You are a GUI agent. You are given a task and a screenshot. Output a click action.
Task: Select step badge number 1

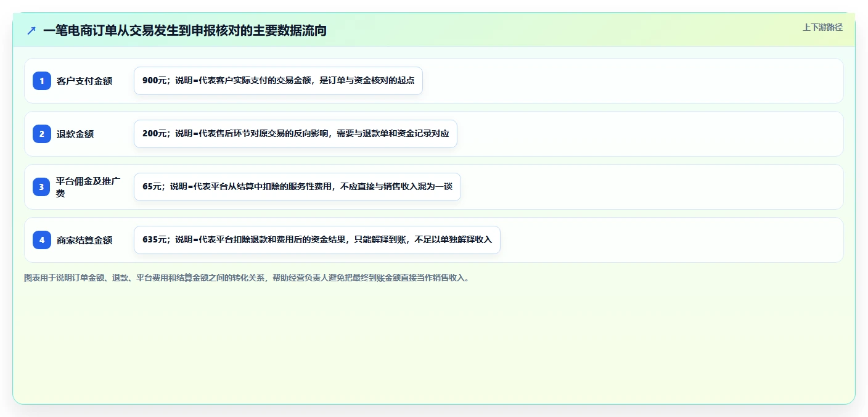click(42, 81)
